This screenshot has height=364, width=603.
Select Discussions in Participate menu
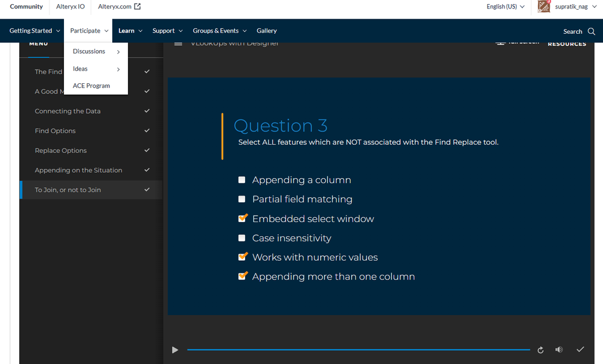point(89,51)
